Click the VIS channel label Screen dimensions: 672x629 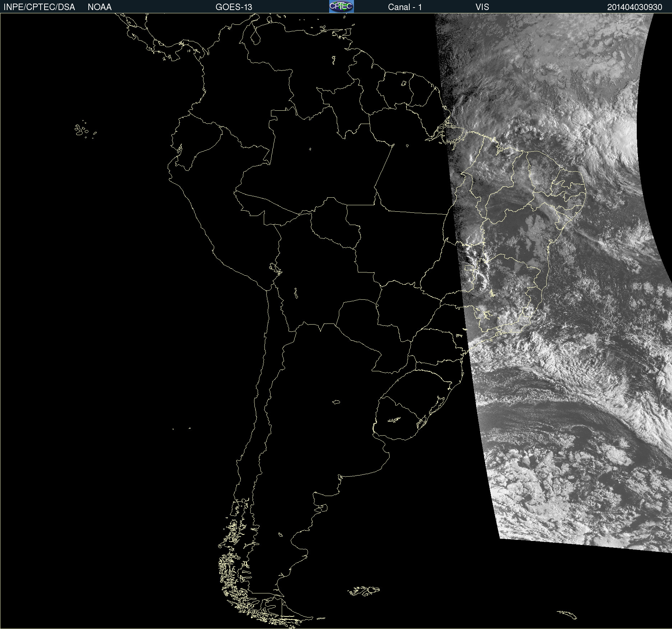pyautogui.click(x=482, y=7)
